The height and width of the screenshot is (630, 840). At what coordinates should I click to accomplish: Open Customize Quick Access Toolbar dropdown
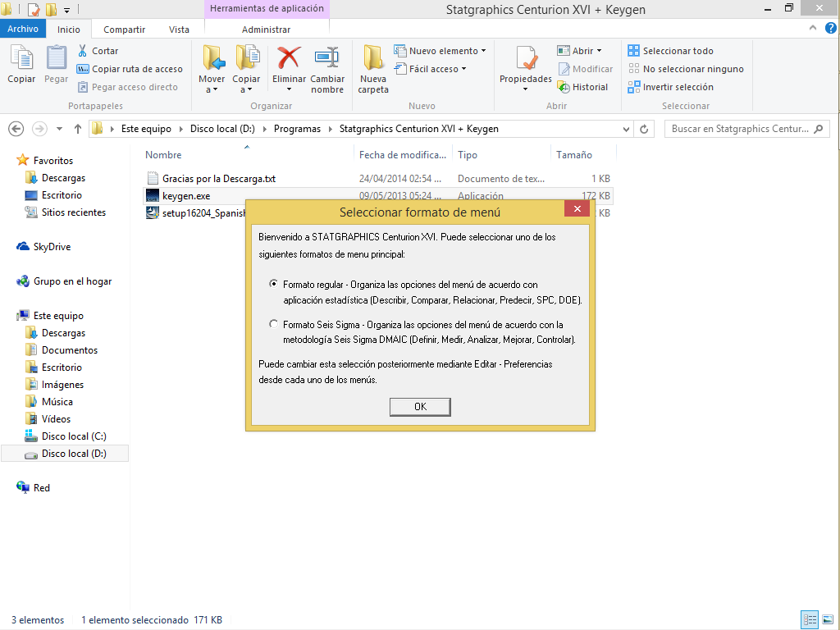(x=66, y=10)
